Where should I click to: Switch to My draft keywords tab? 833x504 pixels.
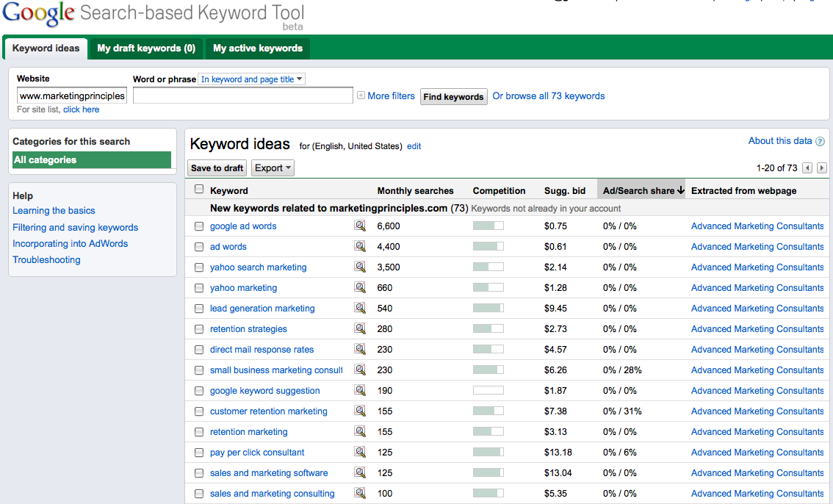pyautogui.click(x=146, y=48)
